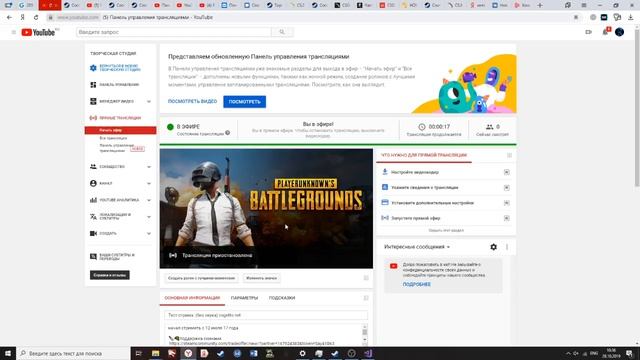Click the Создать camera icon in sidebar

coord(93,233)
